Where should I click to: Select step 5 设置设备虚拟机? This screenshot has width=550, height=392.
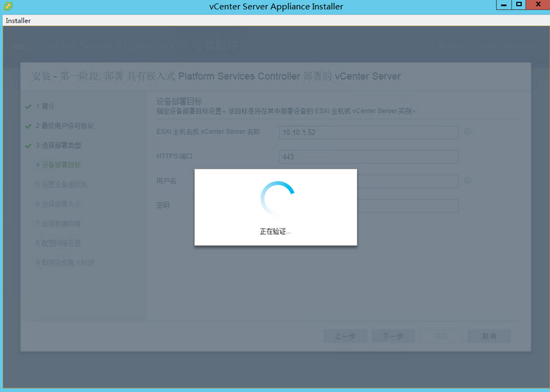coord(62,184)
